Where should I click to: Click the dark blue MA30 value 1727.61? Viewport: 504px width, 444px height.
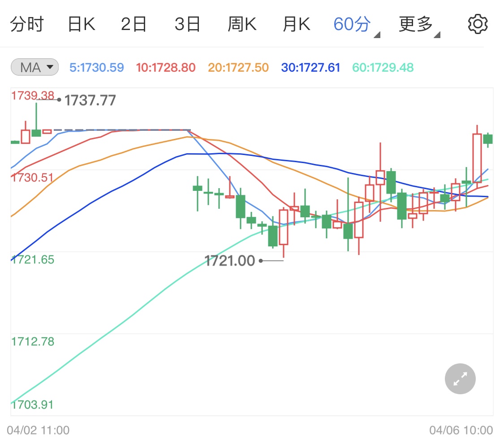click(x=310, y=67)
